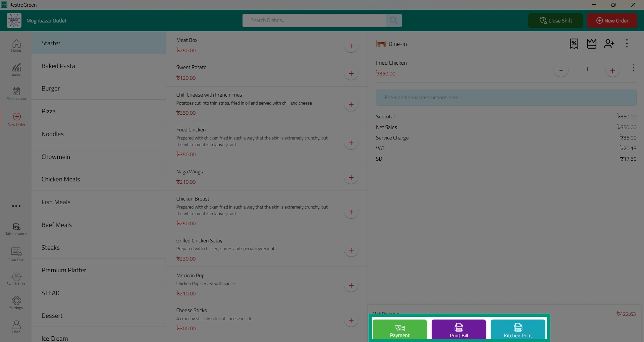Expand sidebar more options ellipsis
Image resolution: width=644 pixels, height=342 pixels.
coord(16,206)
